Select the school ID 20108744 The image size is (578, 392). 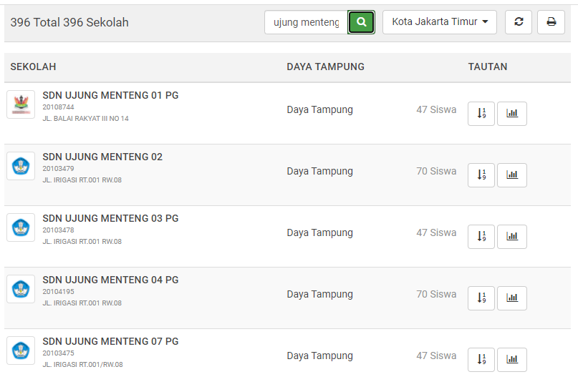click(x=58, y=107)
